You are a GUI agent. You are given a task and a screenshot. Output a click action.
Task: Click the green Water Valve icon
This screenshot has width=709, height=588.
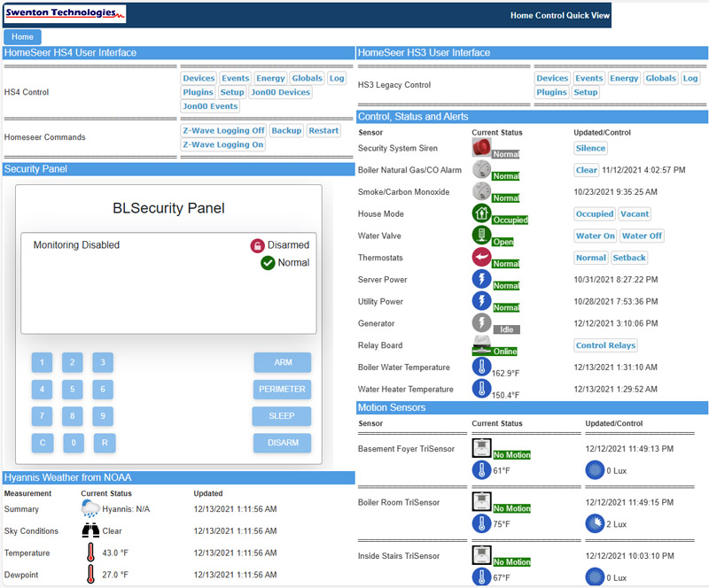[481, 235]
